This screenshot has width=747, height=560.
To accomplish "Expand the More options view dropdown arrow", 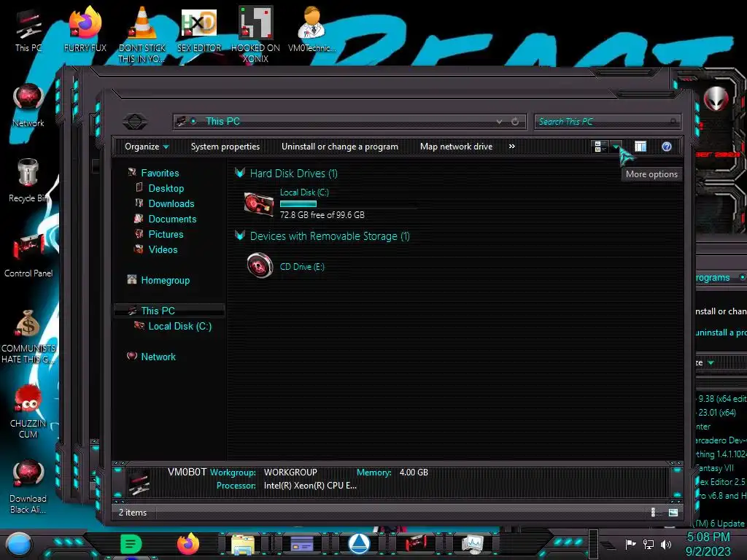I will pos(616,147).
